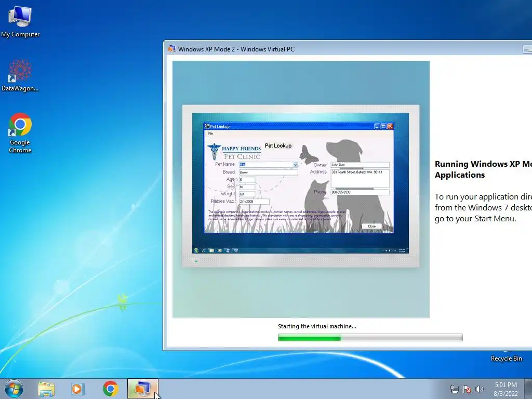This screenshot has width=532, height=399.
Task: Click the Windows XP Mode 2 window title
Action: click(236, 49)
